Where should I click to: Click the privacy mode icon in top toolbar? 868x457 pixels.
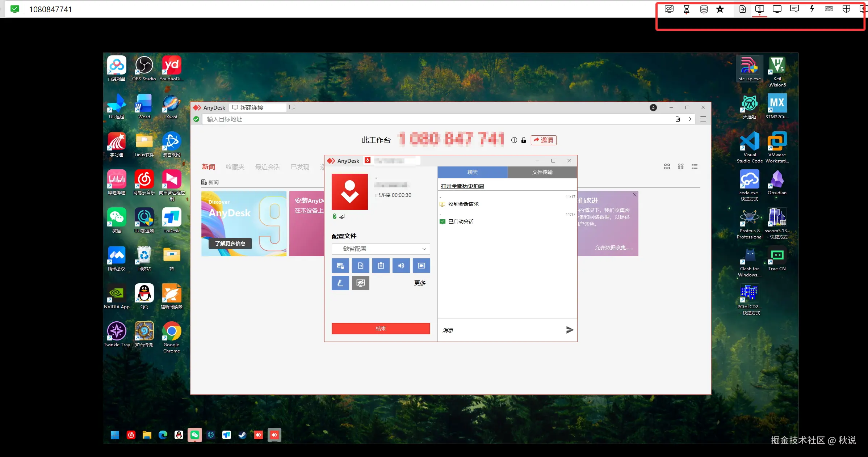click(x=669, y=9)
